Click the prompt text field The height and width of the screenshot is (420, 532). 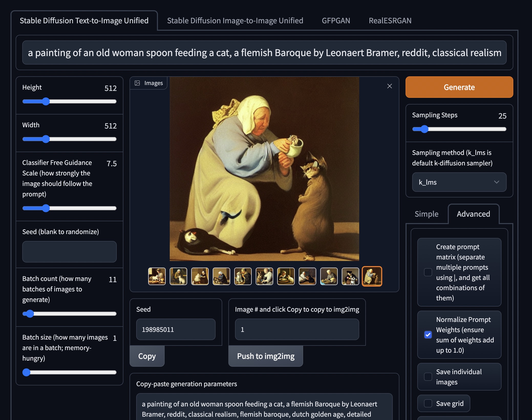(x=264, y=52)
